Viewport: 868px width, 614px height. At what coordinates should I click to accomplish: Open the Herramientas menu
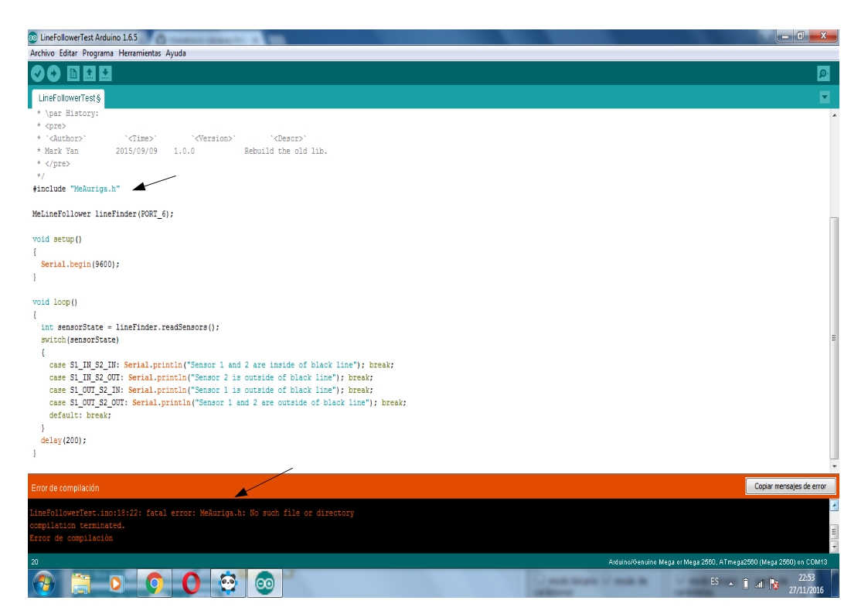pyautogui.click(x=139, y=53)
